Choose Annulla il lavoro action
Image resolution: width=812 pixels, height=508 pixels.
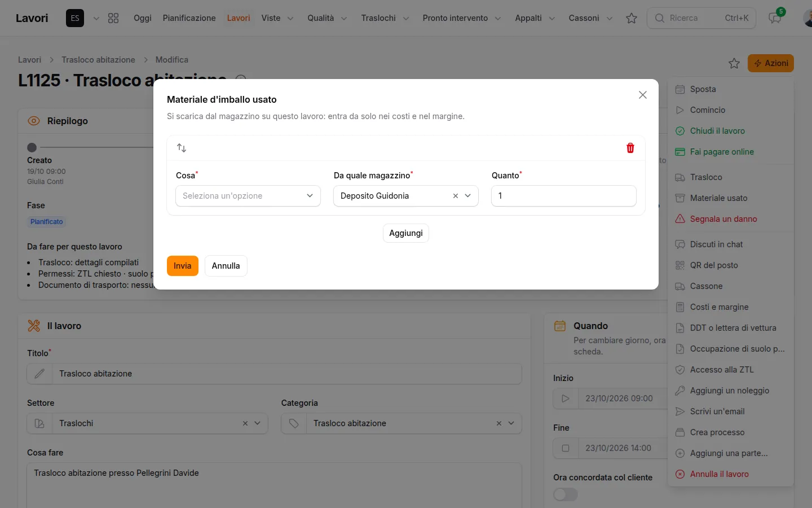[731, 474]
